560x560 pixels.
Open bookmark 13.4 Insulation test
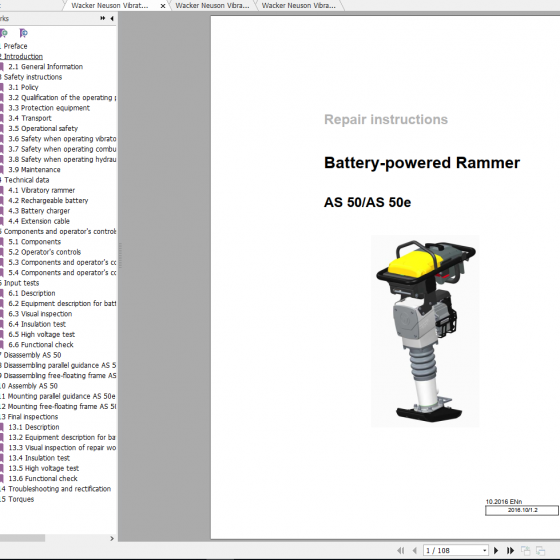(x=39, y=458)
